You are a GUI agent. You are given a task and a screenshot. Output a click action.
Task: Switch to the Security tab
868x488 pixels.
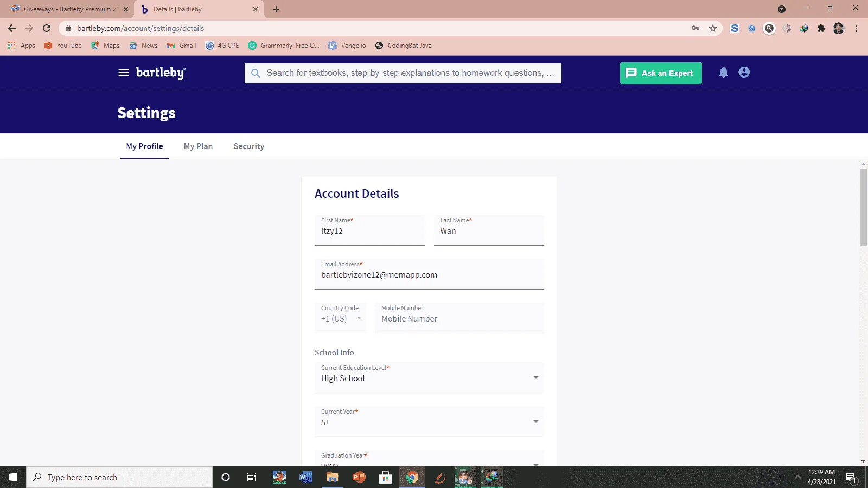pyautogui.click(x=249, y=146)
